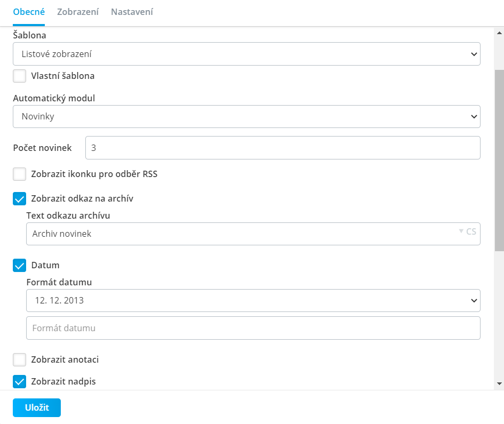This screenshot has width=504, height=424.
Task: Click the scrollbar up arrow
Action: 499,33
